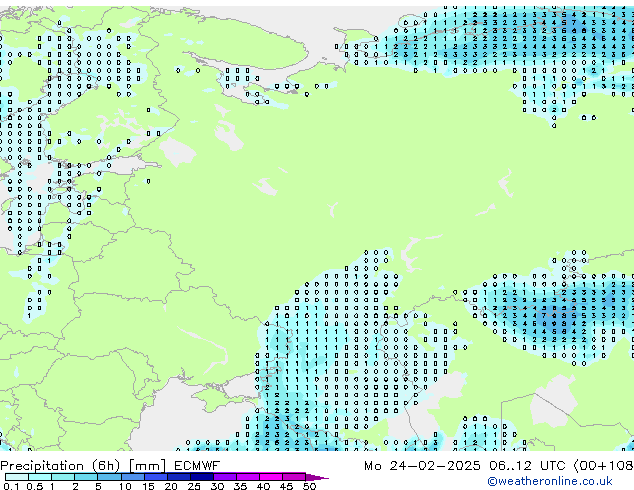Click the "0.1" legend scale label
The height and width of the screenshot is (490, 634).
tap(11, 486)
